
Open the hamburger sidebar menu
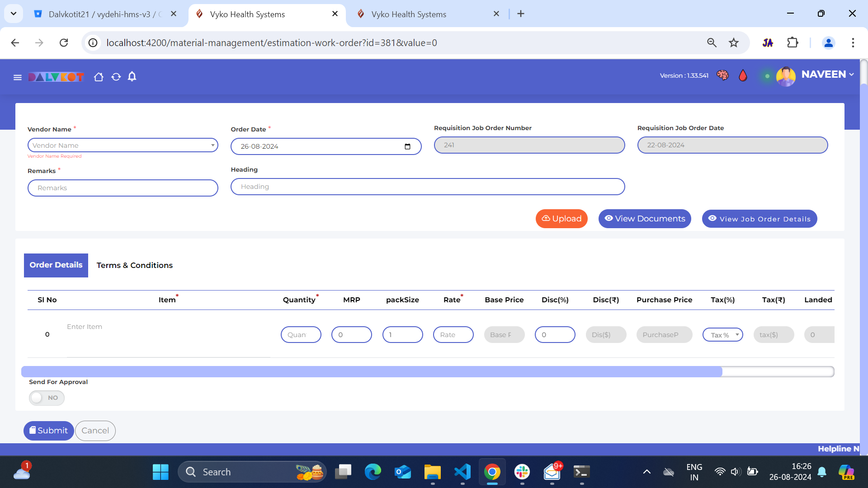[18, 77]
